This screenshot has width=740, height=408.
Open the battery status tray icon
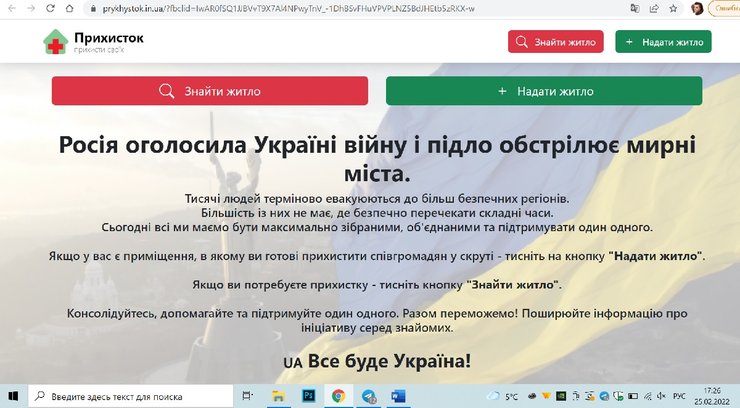click(633, 396)
